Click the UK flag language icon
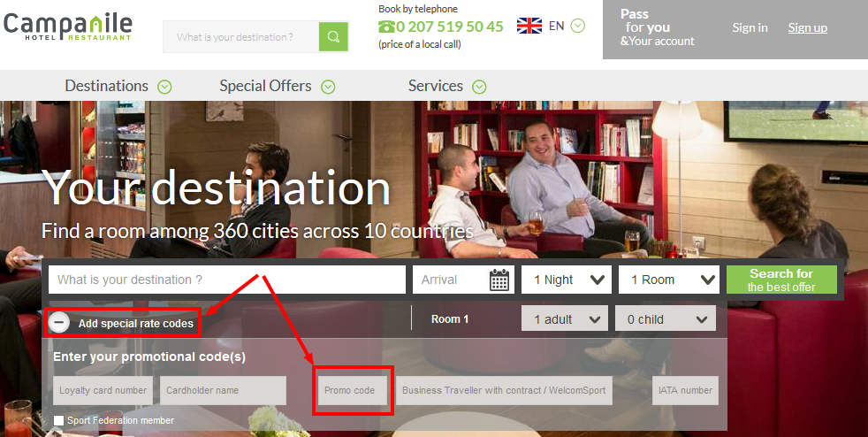 pos(529,26)
